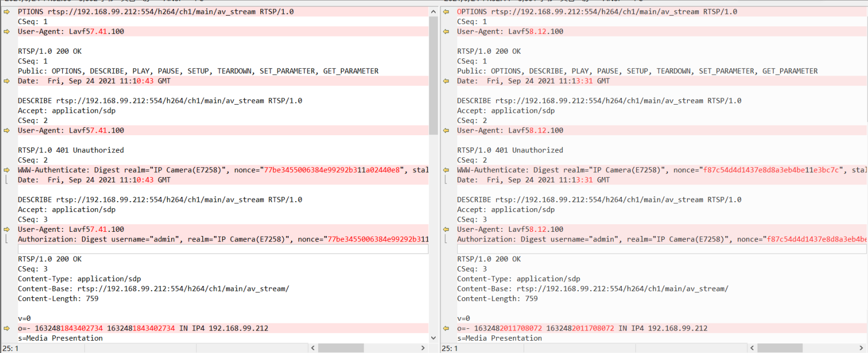868x353 pixels.
Task: Click 'RTSP/1.0 401 Unauthorized' in right pane
Action: pyautogui.click(x=510, y=150)
